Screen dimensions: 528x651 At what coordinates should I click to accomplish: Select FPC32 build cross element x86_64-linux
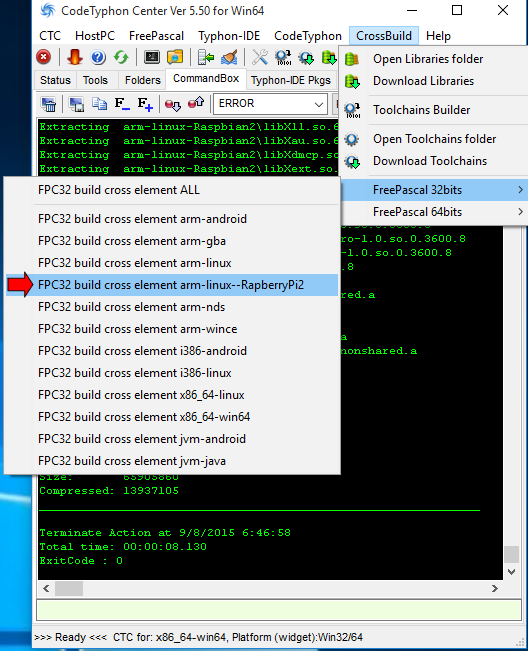point(172,395)
